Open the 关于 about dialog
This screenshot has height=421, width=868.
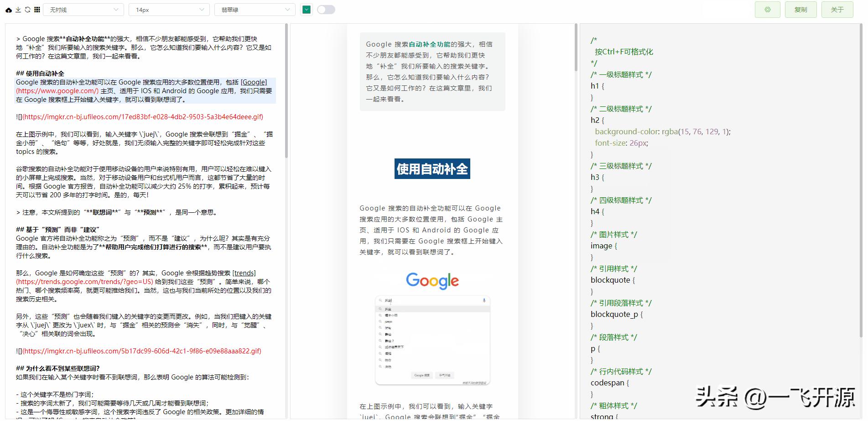point(837,9)
